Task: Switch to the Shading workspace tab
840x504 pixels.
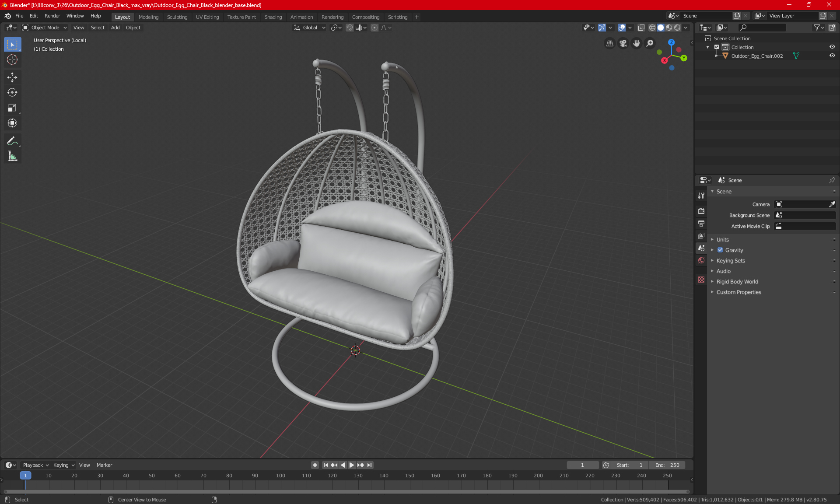Action: tap(273, 17)
